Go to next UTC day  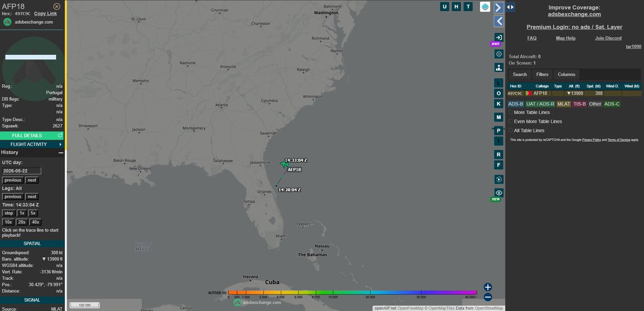coord(32,180)
